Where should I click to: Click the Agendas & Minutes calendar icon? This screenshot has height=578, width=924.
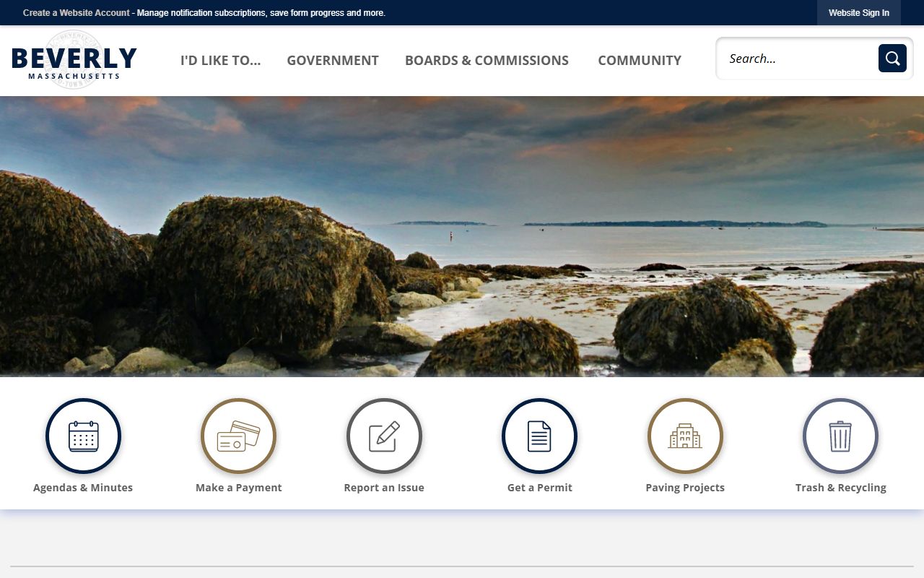click(x=83, y=436)
